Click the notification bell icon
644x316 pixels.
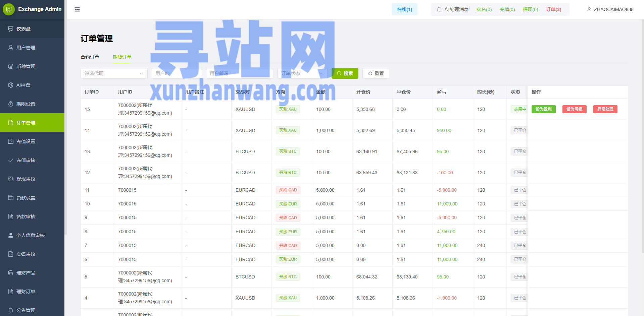coord(439,9)
